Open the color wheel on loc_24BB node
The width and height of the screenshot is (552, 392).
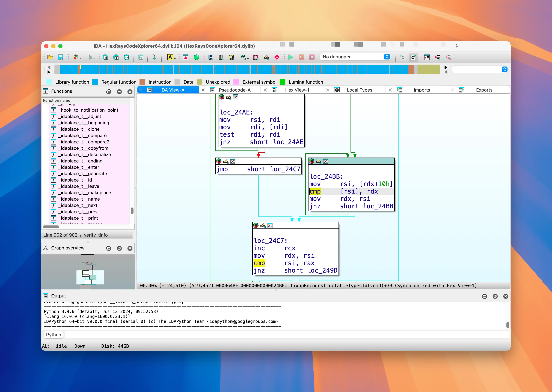click(x=312, y=161)
